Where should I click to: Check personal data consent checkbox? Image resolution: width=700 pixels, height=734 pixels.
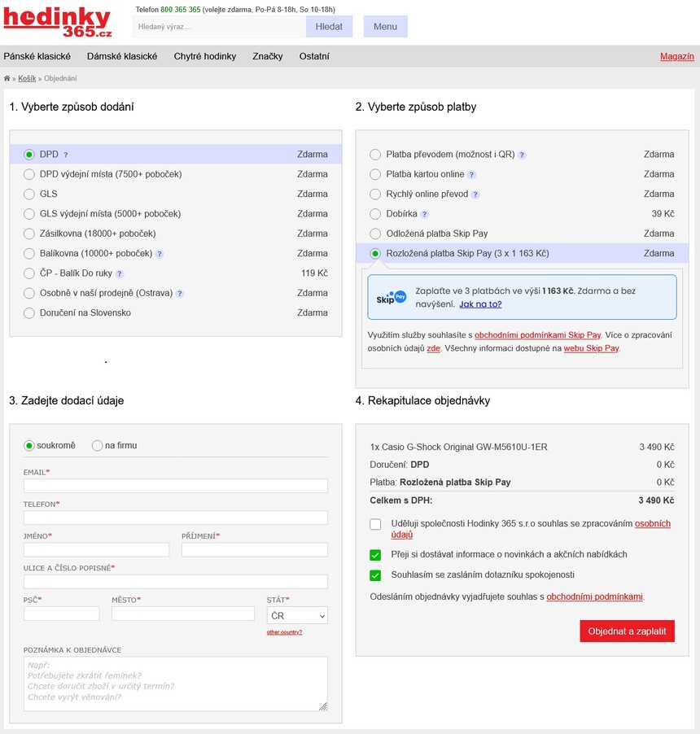point(375,524)
